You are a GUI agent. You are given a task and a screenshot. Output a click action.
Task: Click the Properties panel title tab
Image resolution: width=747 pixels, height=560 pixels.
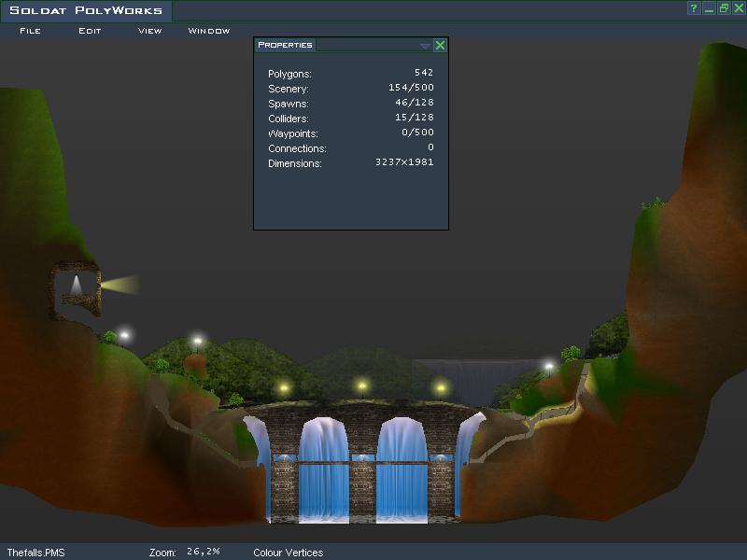(285, 45)
